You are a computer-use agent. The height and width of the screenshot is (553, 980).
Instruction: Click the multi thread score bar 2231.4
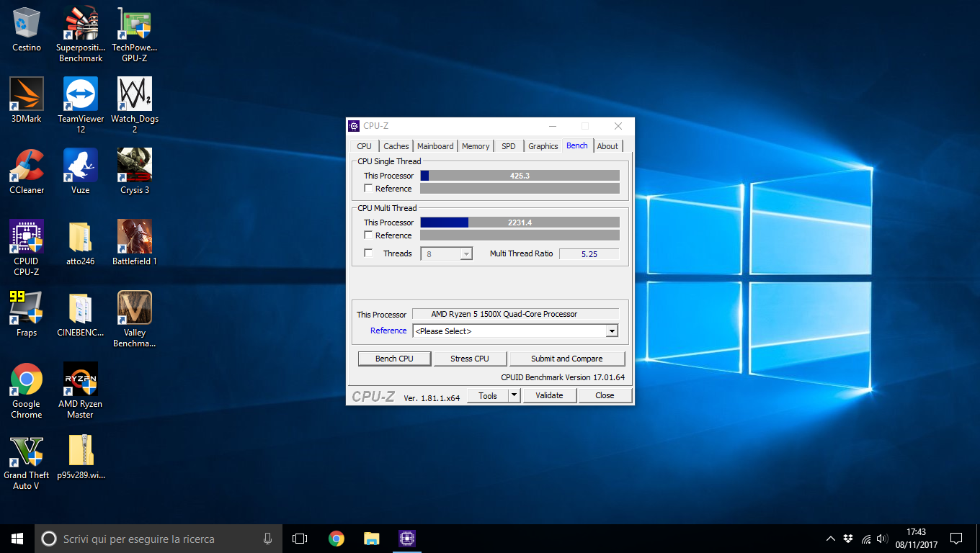tap(520, 222)
